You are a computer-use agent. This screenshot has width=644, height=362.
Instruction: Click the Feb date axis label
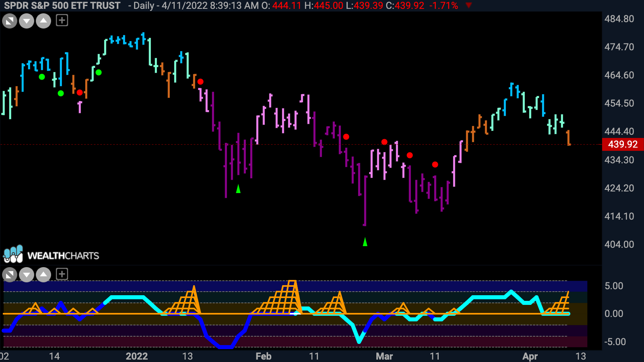pos(264,356)
